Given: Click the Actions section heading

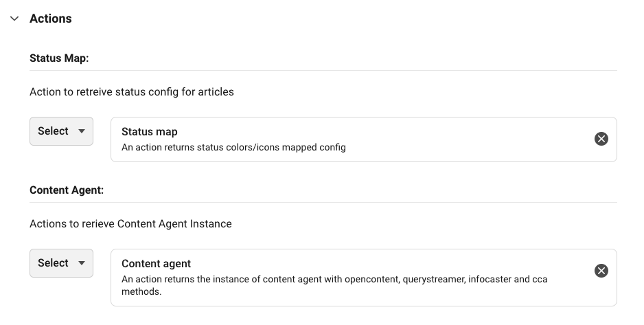Looking at the screenshot, I should pyautogui.click(x=51, y=19).
